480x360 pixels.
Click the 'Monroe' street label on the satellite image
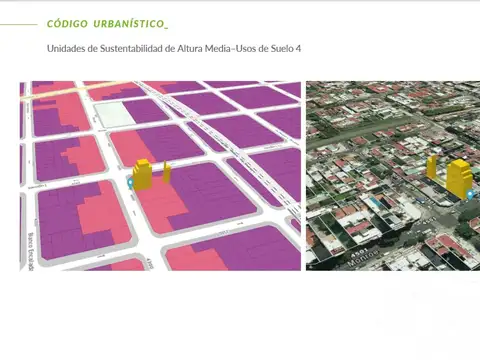coord(363,258)
